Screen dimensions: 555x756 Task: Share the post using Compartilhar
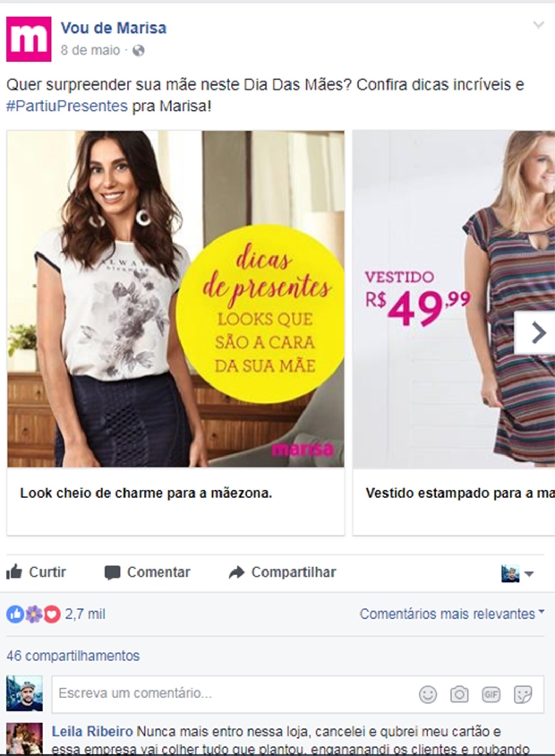point(282,572)
